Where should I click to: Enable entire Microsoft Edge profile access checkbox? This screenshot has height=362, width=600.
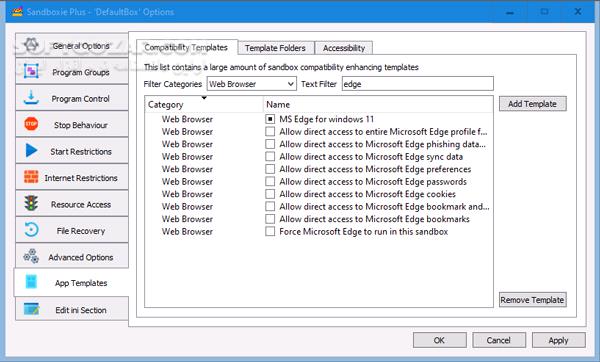point(270,132)
